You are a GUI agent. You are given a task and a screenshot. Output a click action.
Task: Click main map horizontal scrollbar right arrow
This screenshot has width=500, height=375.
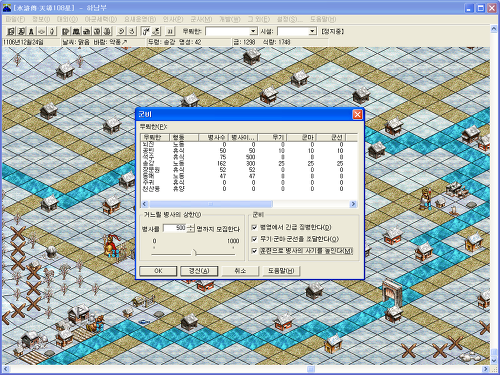coord(486,369)
